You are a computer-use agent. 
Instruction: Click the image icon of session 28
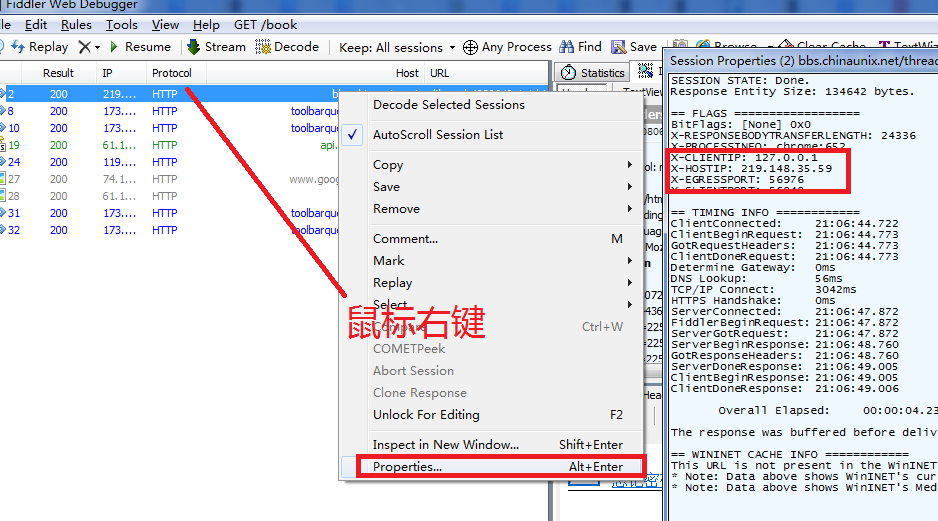point(2,196)
